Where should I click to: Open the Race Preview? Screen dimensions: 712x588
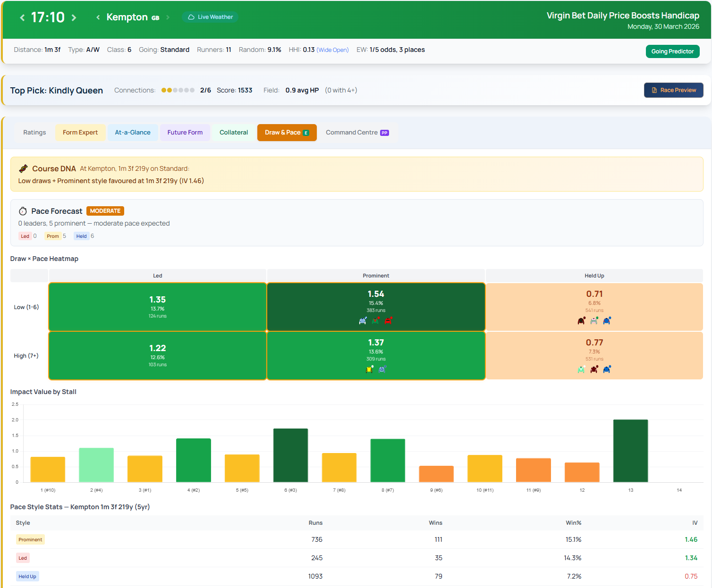(673, 90)
